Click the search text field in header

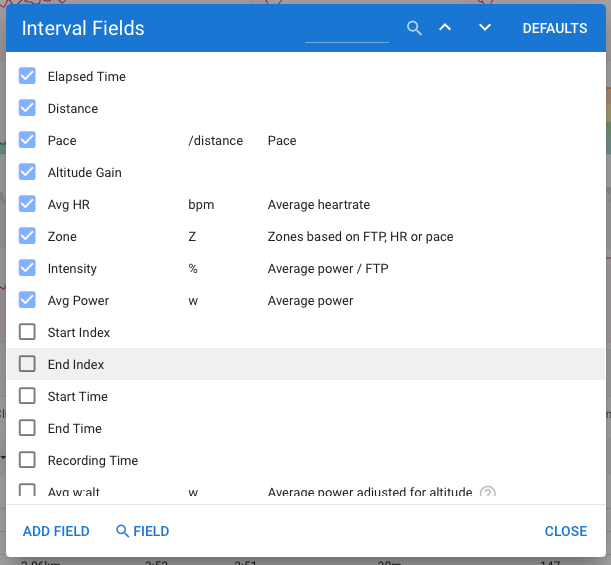tap(346, 29)
